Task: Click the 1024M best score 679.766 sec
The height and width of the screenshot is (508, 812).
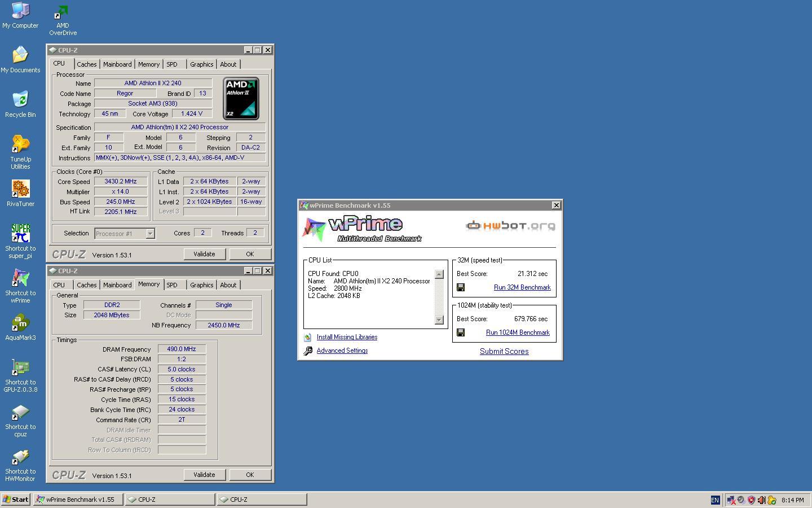Action: (x=531, y=319)
